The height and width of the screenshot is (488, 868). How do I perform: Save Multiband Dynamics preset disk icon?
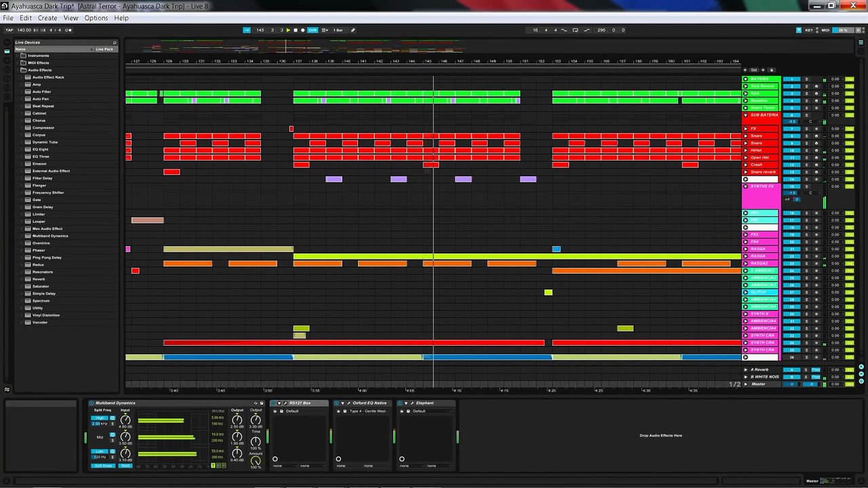(262, 403)
